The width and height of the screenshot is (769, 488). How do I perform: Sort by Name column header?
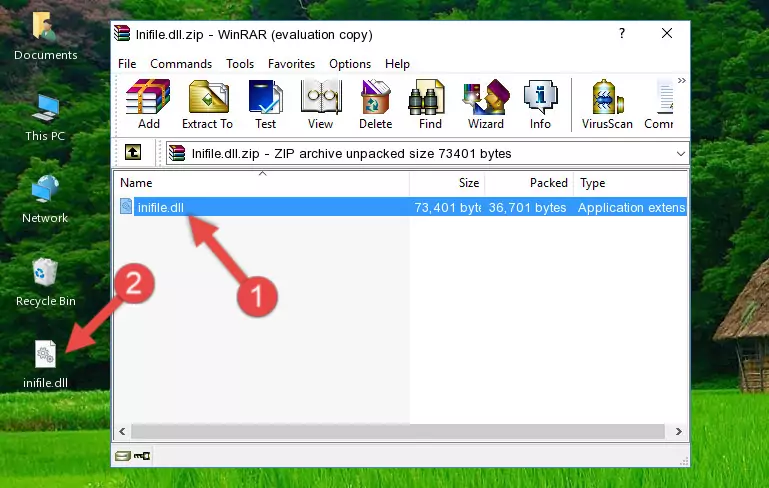coord(262,183)
